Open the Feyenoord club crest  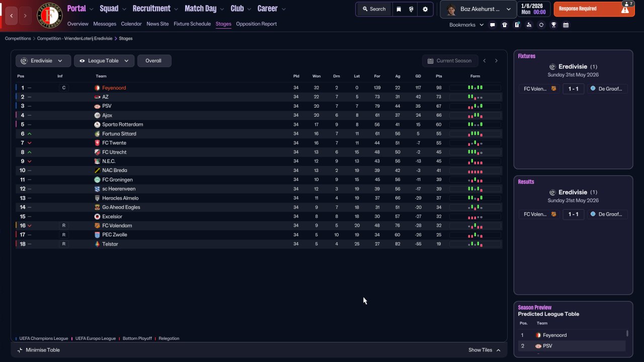coord(49,15)
